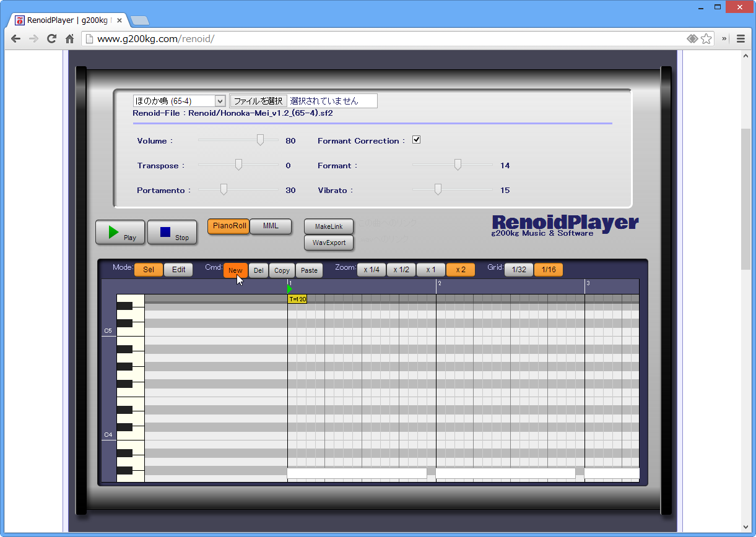The width and height of the screenshot is (756, 537).
Task: Set zoom to x 1
Action: tap(431, 270)
